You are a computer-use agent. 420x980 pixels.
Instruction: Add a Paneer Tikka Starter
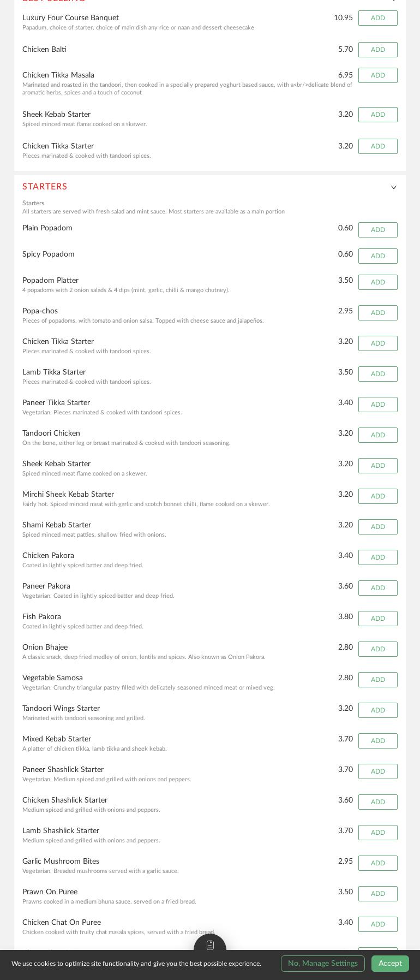coord(377,405)
